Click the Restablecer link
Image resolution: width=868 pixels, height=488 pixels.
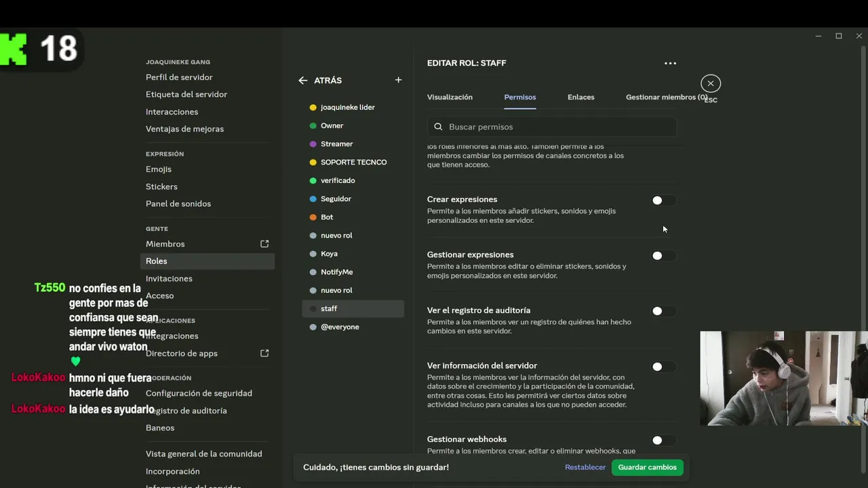point(585,467)
